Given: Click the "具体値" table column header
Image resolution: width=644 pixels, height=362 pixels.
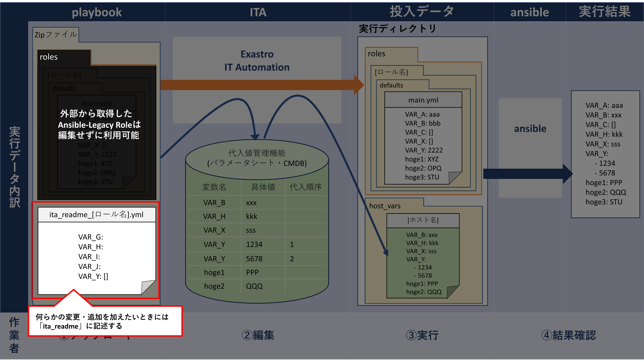Looking at the screenshot, I should point(263,187).
